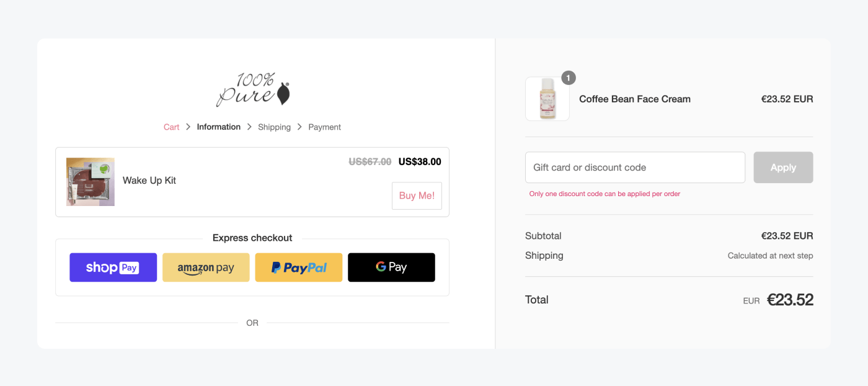
Task: Click the Buy Me! button for Wake Up Kit
Action: (x=416, y=195)
